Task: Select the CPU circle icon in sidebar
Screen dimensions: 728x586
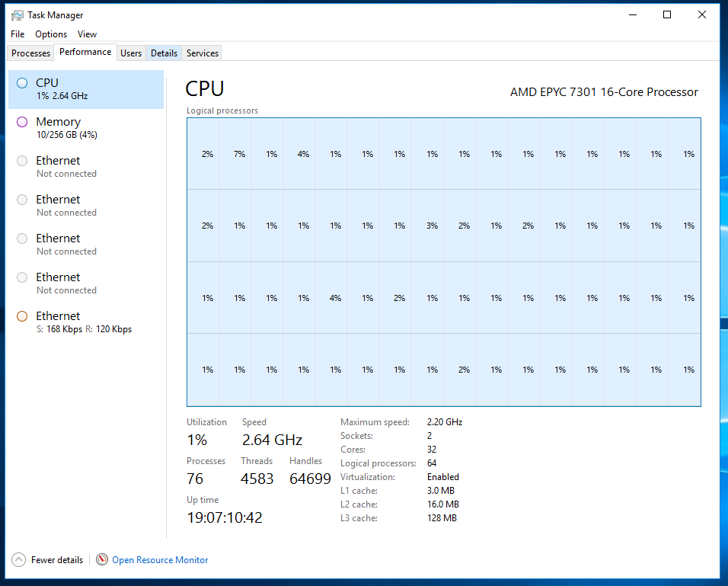Action: pos(22,83)
